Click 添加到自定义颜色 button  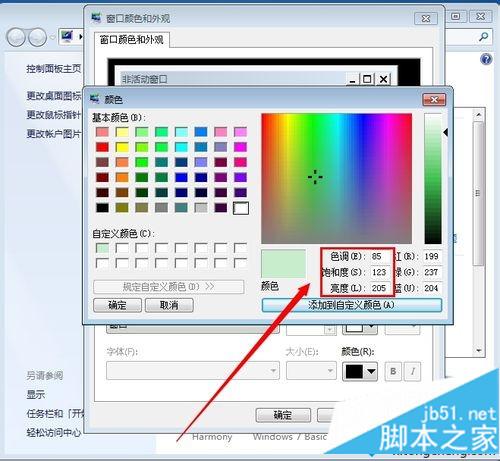pos(352,305)
